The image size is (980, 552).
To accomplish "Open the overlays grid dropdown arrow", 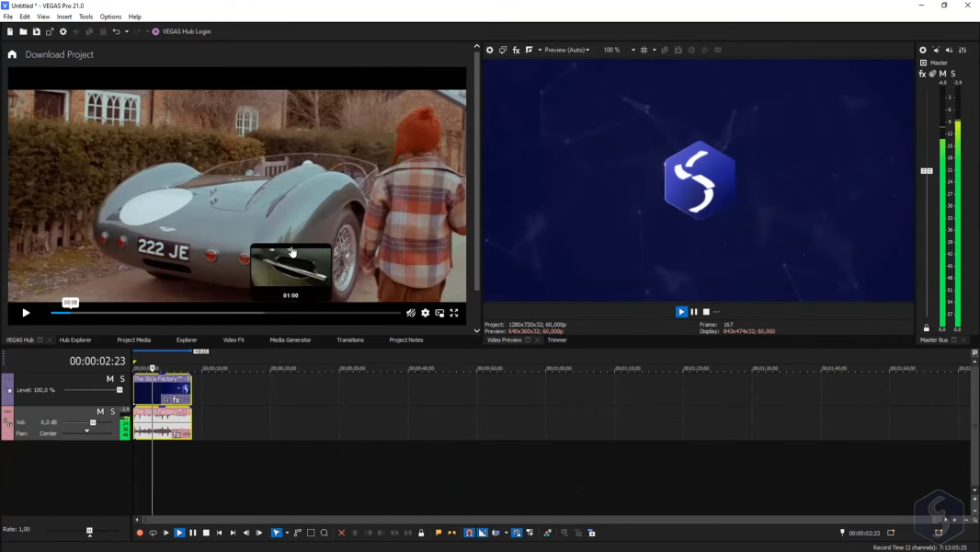I will tap(655, 50).
